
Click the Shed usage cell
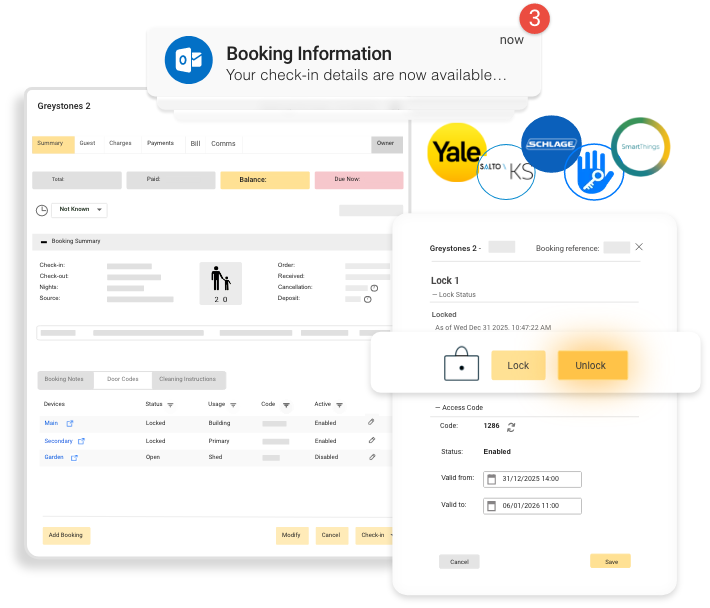click(215, 457)
